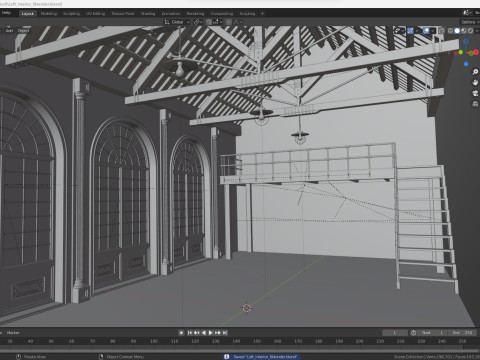Screen dimensions: 480x360
Task: Click the red X axis gizmo ball
Action: 476,52
